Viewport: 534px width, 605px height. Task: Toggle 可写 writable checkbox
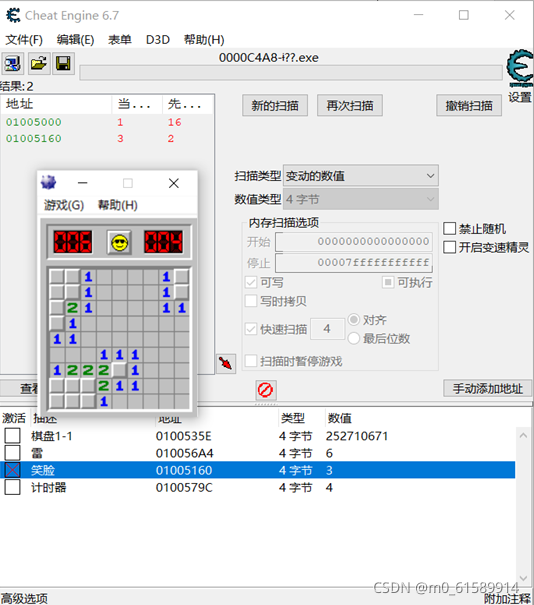coord(251,282)
